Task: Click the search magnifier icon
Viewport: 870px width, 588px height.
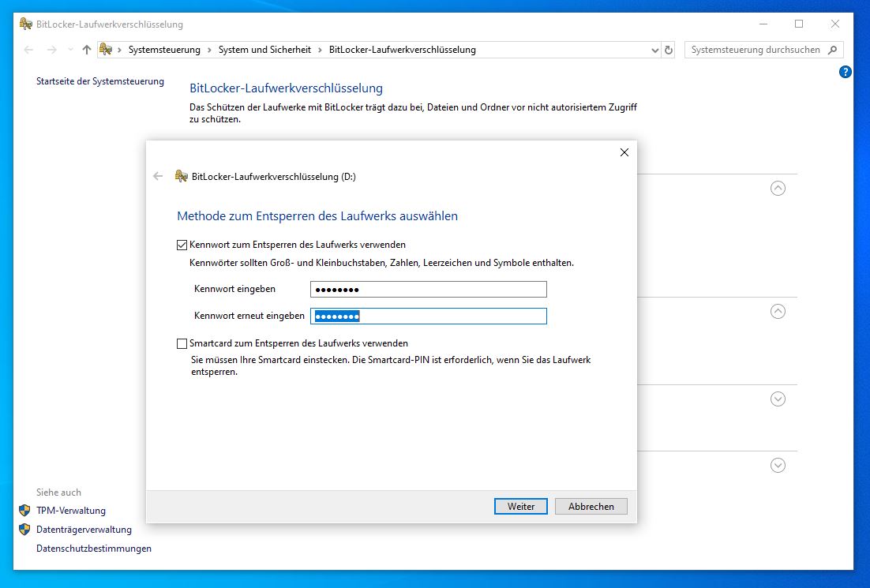Action: coord(832,50)
